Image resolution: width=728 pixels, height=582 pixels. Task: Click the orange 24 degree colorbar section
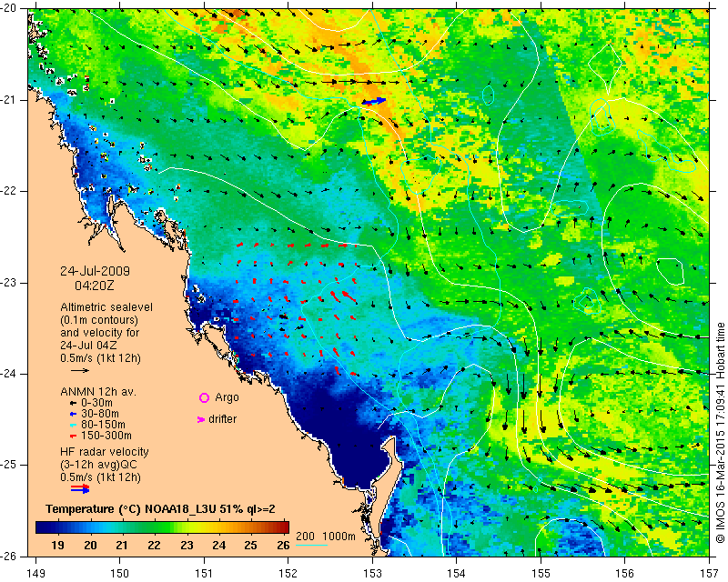coord(218,527)
